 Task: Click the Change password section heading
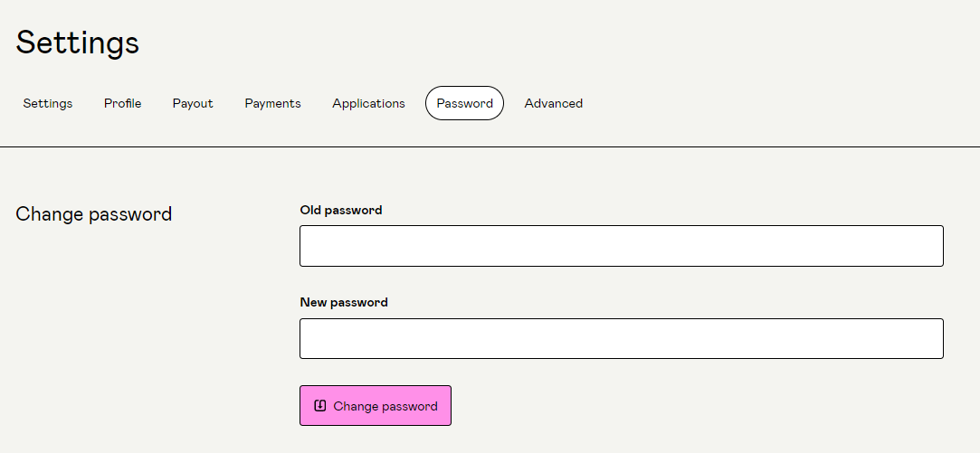tap(94, 214)
